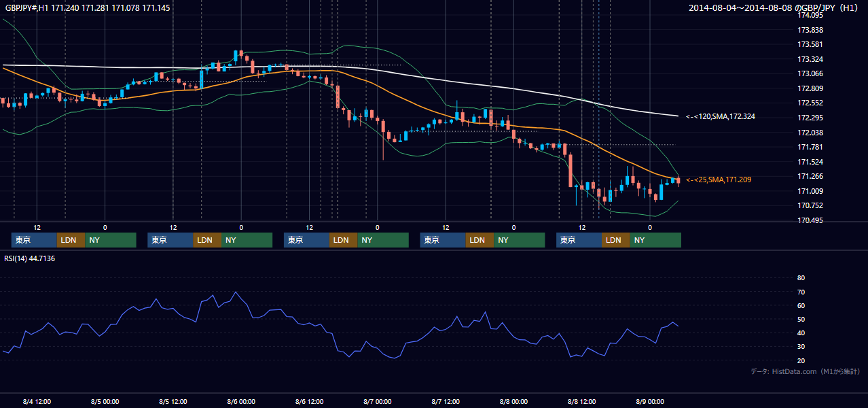
Task: Click price axis value 172.552
Action: point(810,103)
